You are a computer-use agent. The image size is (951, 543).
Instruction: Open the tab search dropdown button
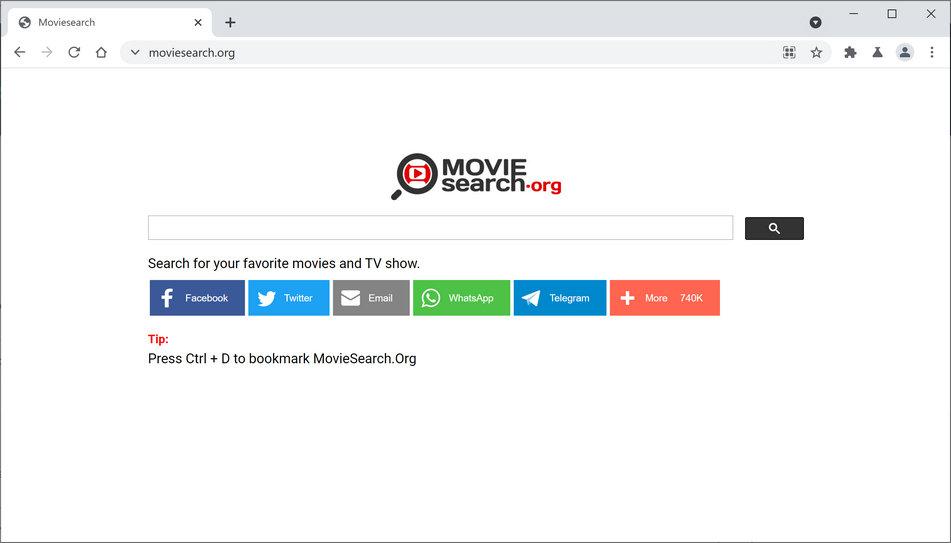tap(816, 22)
